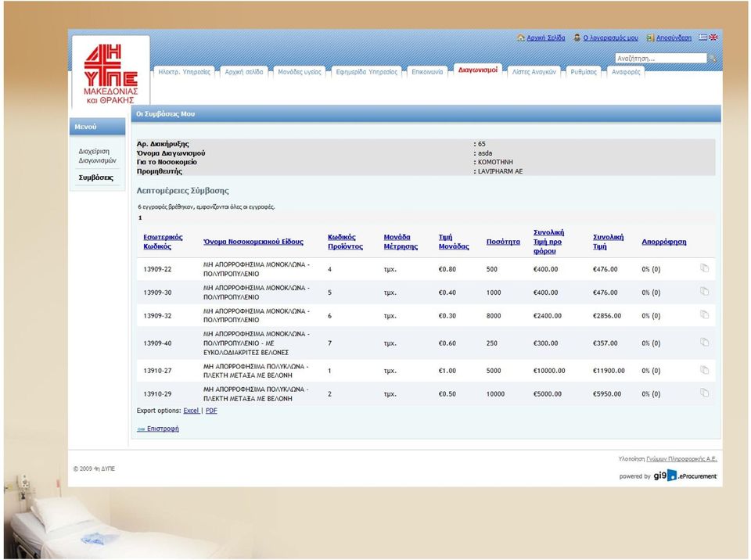Screen dimensions: 751x560
Task: Click the pre-tax total value €10000.00
Action: coord(549,371)
